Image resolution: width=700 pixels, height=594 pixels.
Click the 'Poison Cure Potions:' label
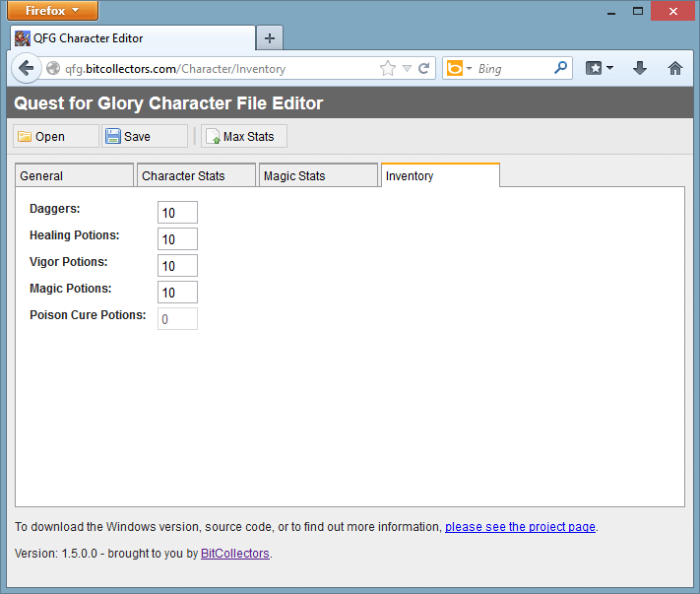coord(88,315)
